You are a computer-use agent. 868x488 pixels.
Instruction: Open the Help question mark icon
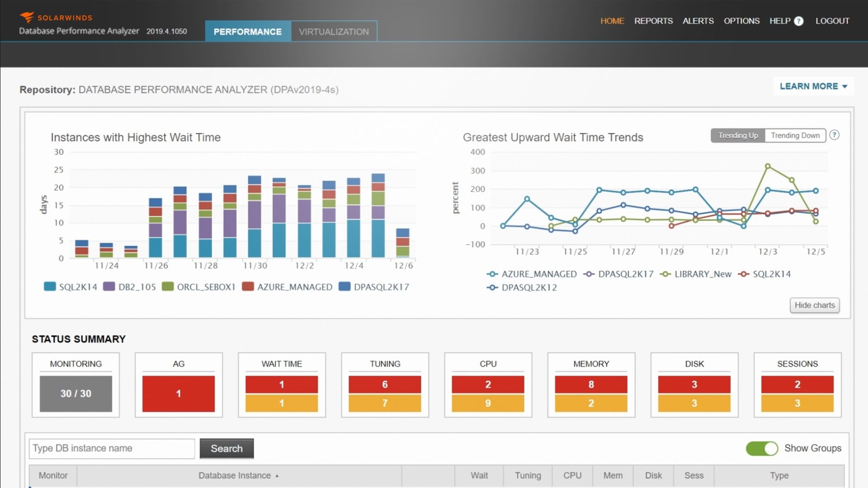click(x=798, y=21)
